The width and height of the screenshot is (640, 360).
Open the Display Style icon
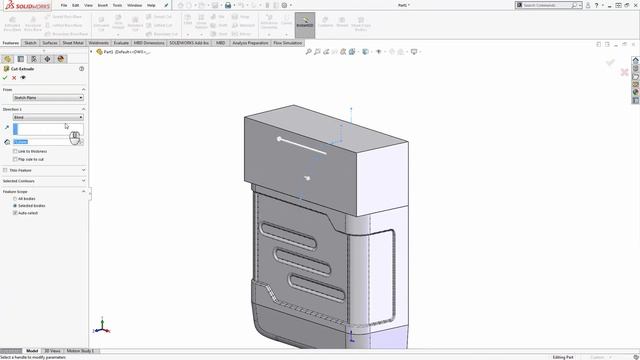click(365, 52)
